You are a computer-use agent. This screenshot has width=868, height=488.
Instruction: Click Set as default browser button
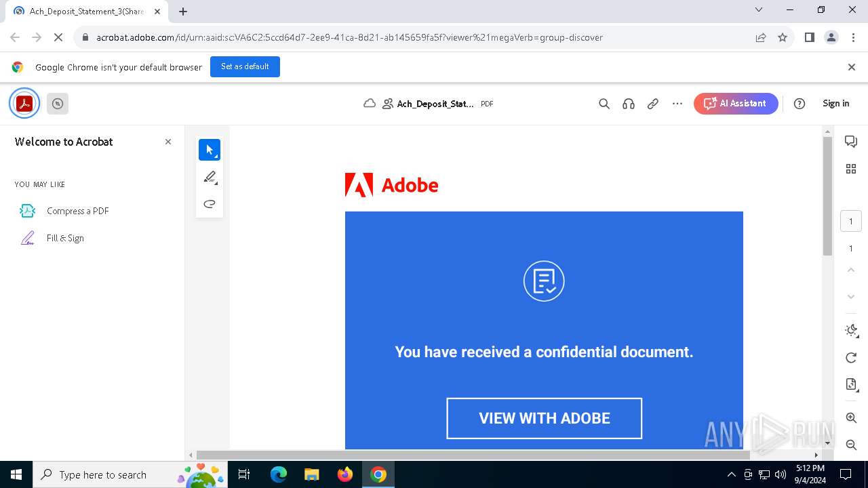[245, 66]
